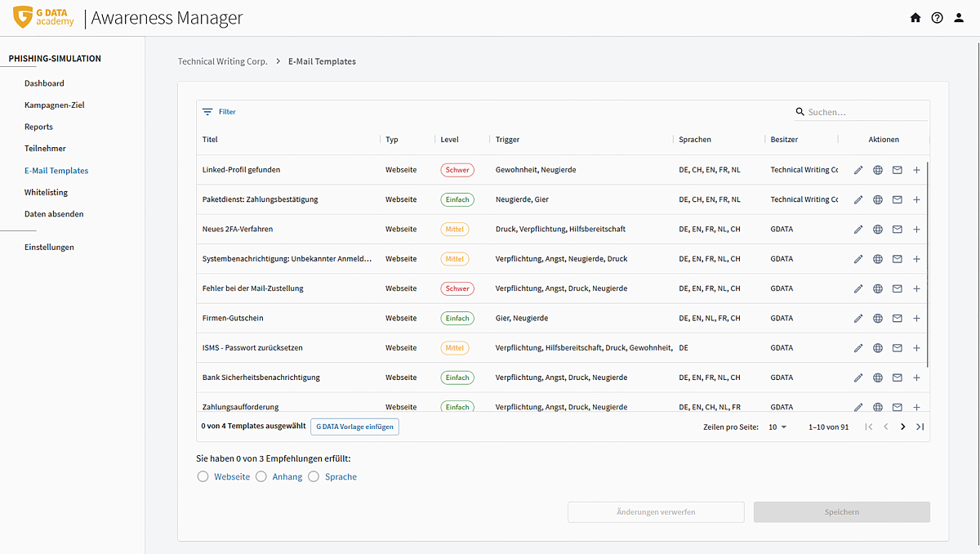This screenshot has height=554, width=980.
Task: Select the Anhang recommendation radio button
Action: pyautogui.click(x=261, y=476)
